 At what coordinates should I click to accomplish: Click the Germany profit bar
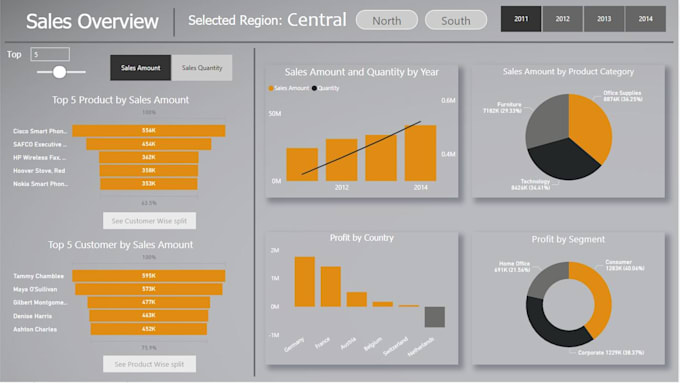click(304, 282)
